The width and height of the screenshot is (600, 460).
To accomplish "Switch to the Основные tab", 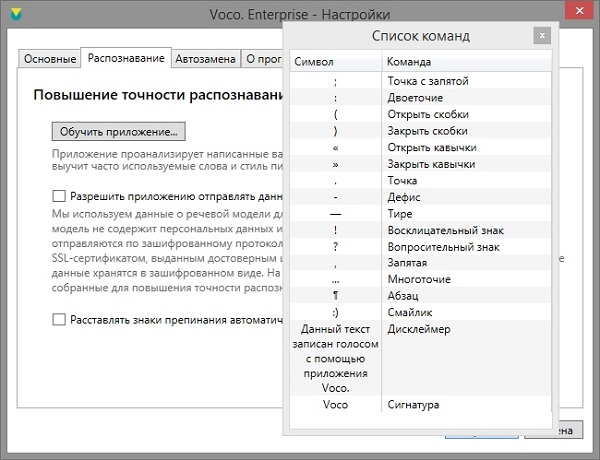I will click(x=50, y=59).
